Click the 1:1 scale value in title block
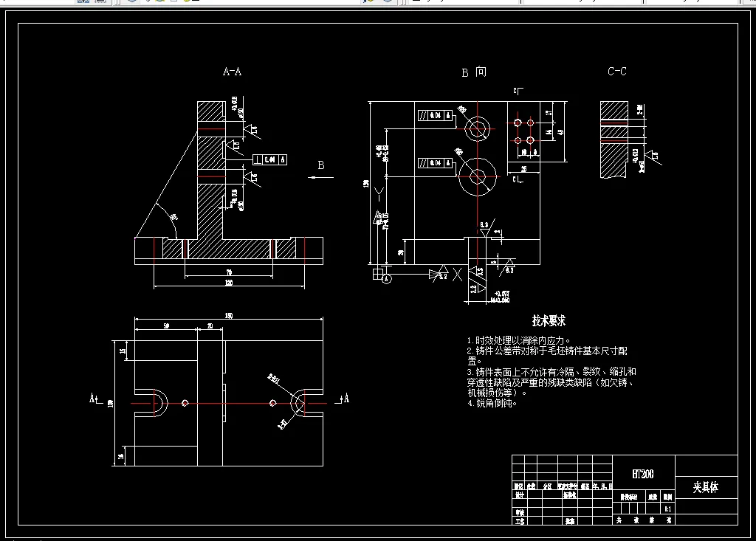Screen dimensions: 756x541 pos(667,509)
